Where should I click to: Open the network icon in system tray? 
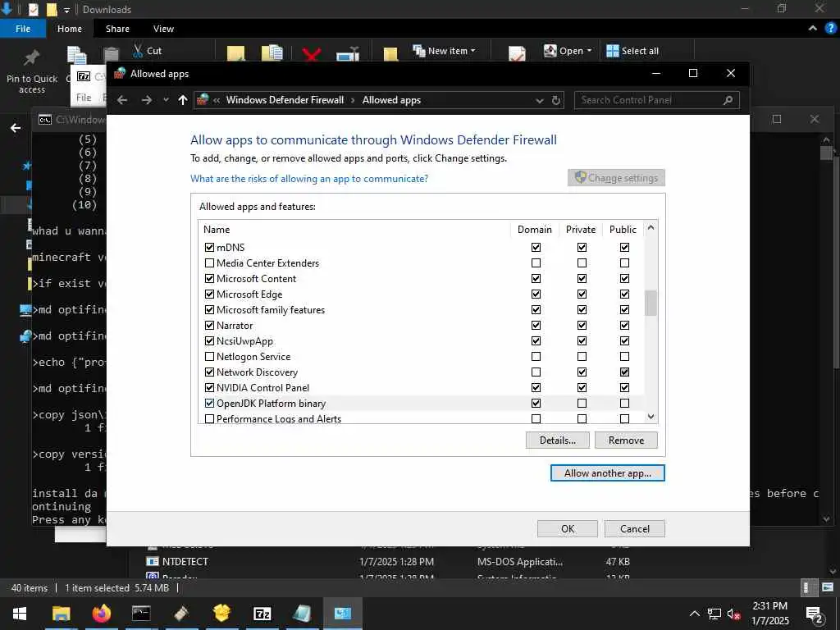tap(714, 614)
